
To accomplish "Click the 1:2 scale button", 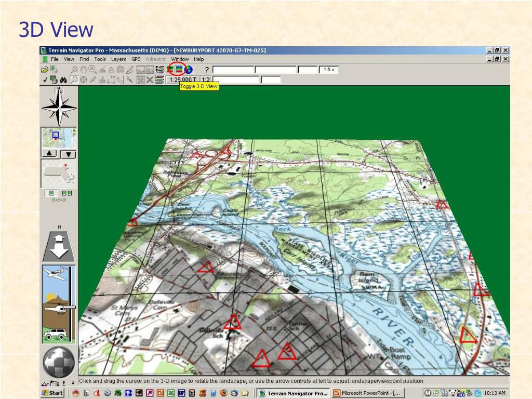I will 206,79.
